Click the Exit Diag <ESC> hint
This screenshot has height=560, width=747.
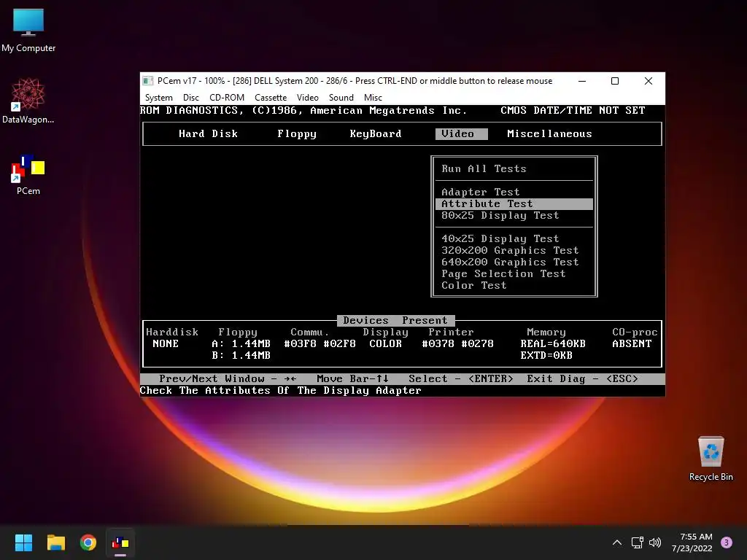(x=582, y=378)
